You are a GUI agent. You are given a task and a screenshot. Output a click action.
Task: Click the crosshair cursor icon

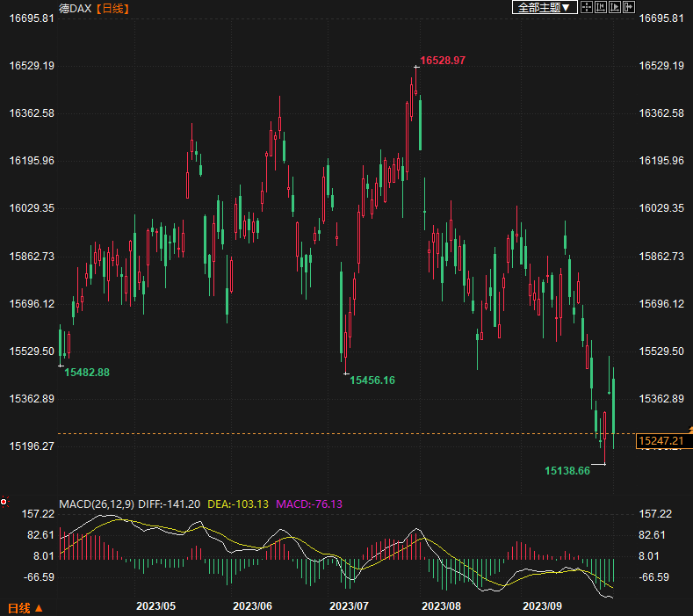[587, 7]
